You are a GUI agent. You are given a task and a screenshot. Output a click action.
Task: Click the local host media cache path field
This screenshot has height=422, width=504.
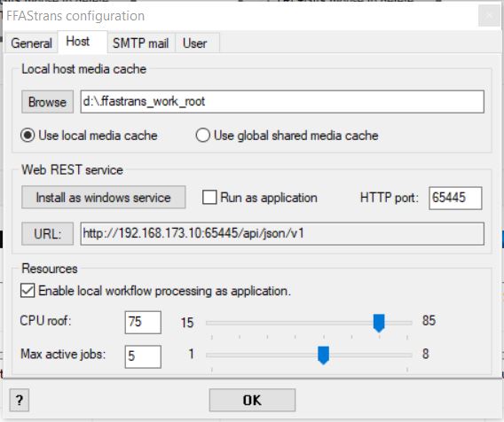(x=282, y=101)
